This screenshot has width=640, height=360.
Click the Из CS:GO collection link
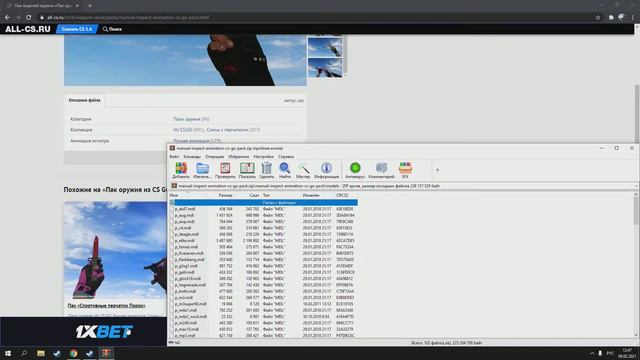point(183,130)
